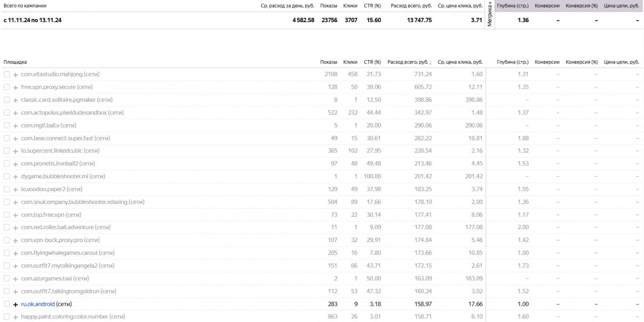Check the com.red.roller.ball.adventure row box
Screen dimensions: 644x322
coord(7,228)
